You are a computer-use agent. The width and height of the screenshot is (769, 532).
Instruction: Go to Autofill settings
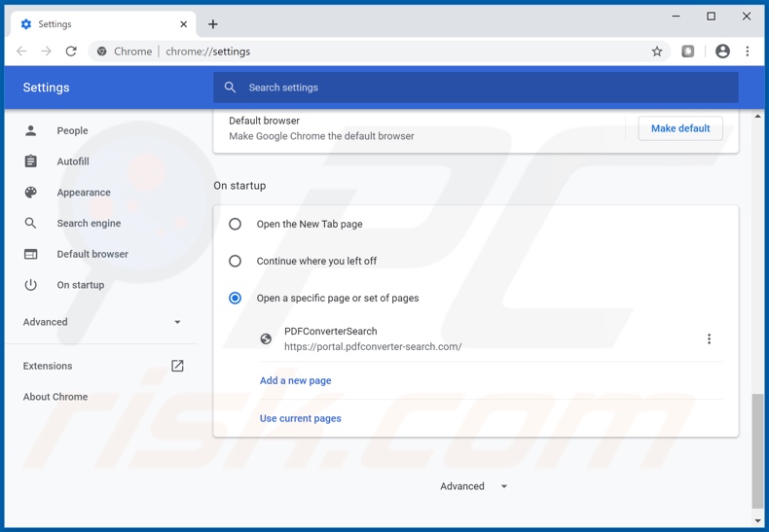coord(73,161)
